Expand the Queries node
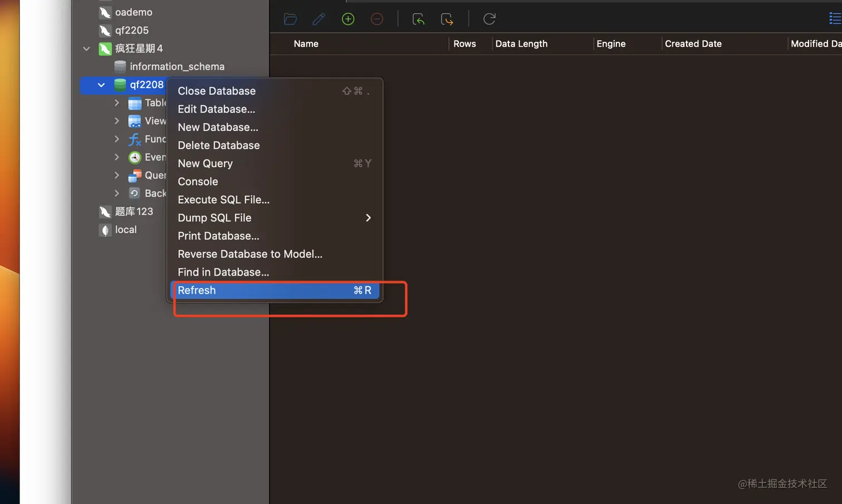 pyautogui.click(x=116, y=175)
